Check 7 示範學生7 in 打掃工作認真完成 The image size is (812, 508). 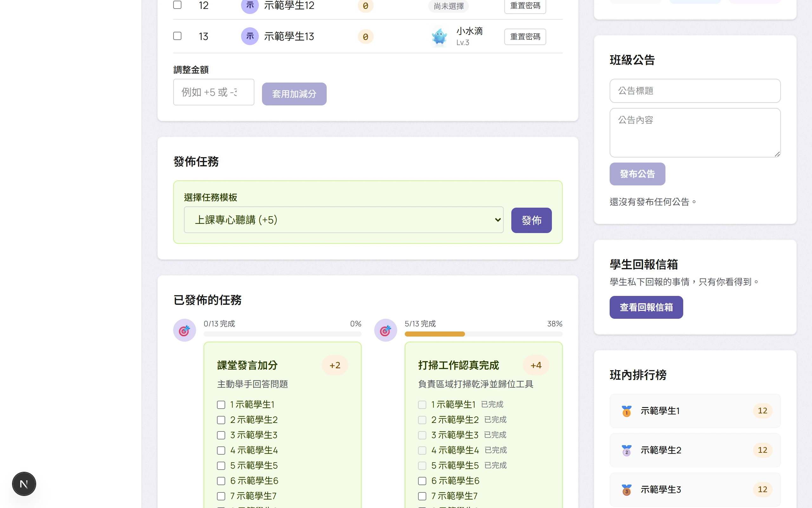pos(422,496)
